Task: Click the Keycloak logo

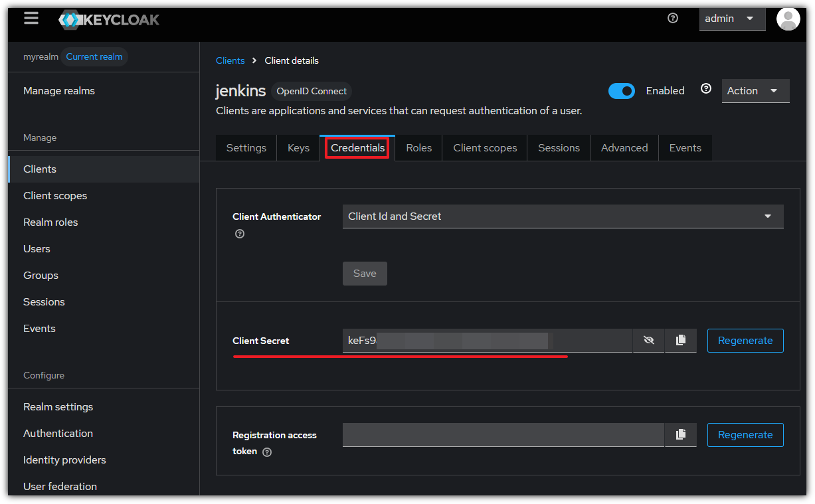Action: pyautogui.click(x=110, y=20)
